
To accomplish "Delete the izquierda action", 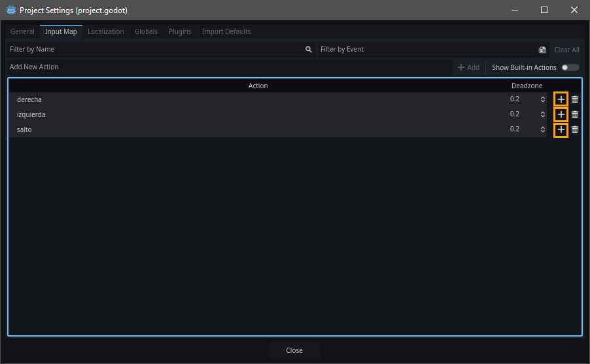I will [x=575, y=114].
